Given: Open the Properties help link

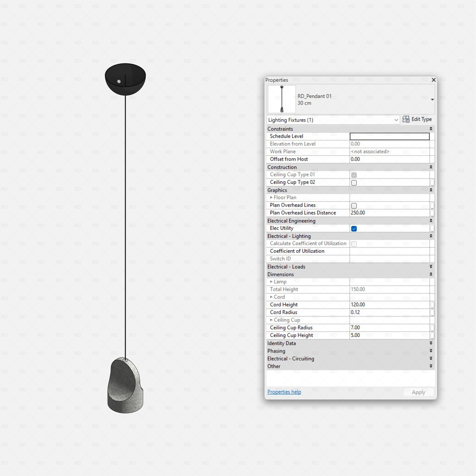Looking at the screenshot, I should pyautogui.click(x=284, y=392).
